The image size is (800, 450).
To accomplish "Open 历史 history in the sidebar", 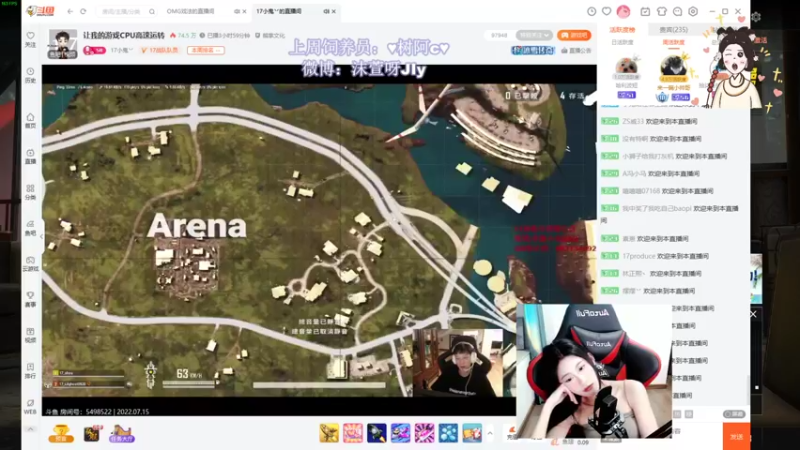I will tap(31, 75).
